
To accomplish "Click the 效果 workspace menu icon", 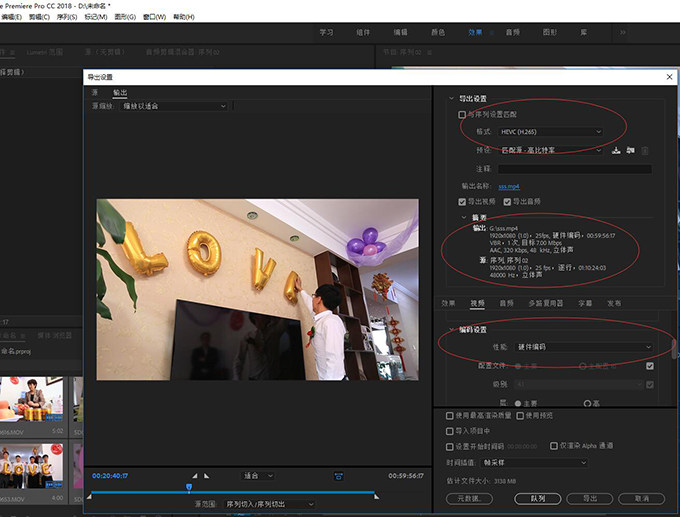I will tap(492, 33).
